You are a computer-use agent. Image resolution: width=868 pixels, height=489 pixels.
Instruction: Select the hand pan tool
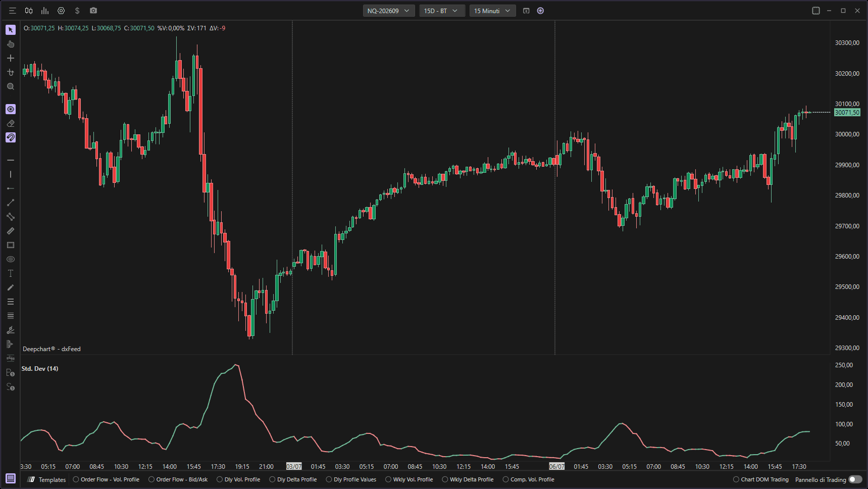coord(11,44)
